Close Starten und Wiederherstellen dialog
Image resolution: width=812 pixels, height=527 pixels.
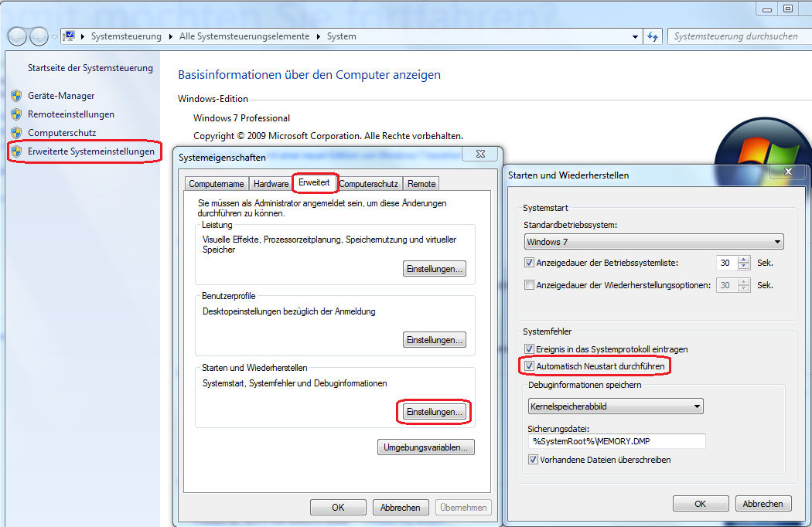788,172
